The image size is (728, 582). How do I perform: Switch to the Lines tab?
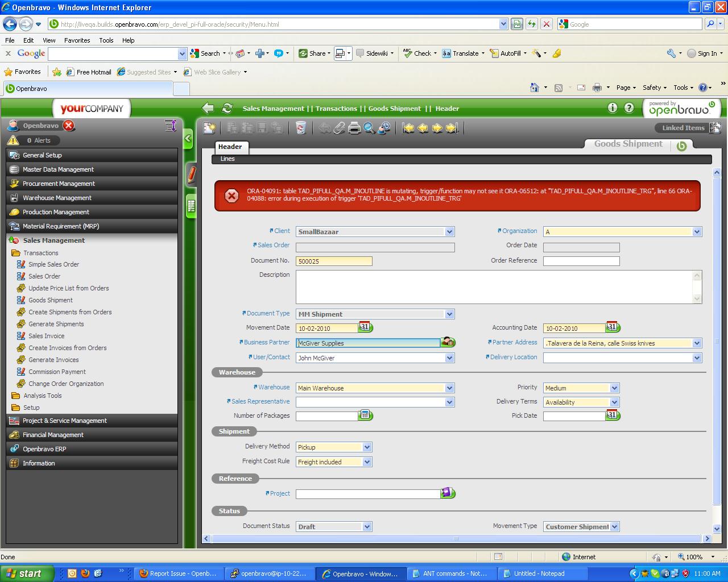[x=227, y=159]
